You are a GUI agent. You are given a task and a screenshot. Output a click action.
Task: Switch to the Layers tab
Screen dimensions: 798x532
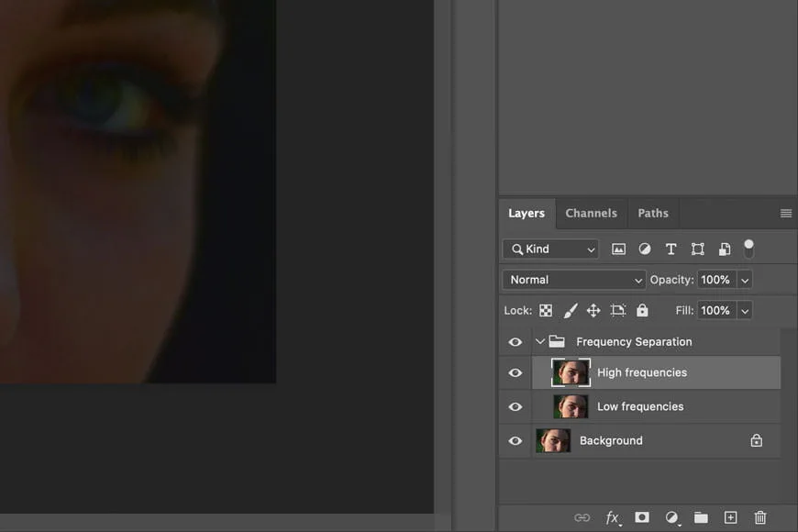pyautogui.click(x=526, y=214)
